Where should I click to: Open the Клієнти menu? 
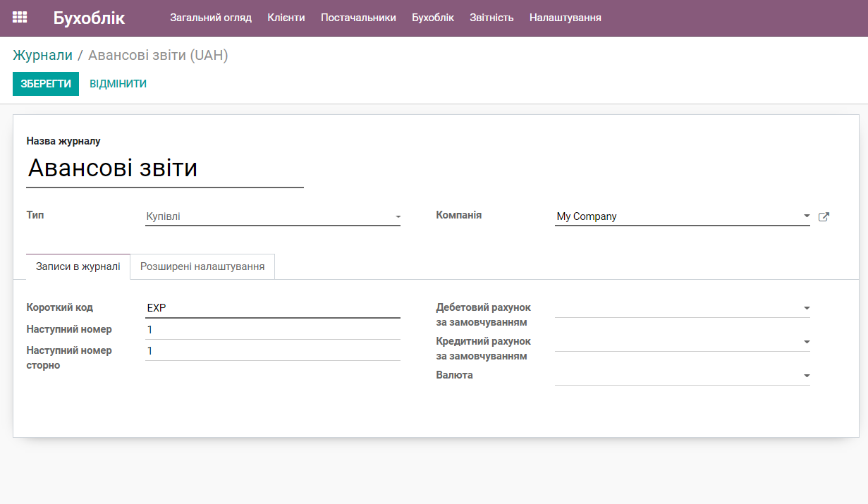point(286,18)
